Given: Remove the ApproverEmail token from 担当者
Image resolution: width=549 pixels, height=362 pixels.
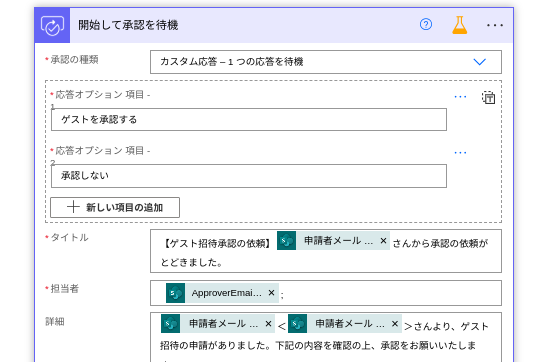Looking at the screenshot, I should coord(271,293).
